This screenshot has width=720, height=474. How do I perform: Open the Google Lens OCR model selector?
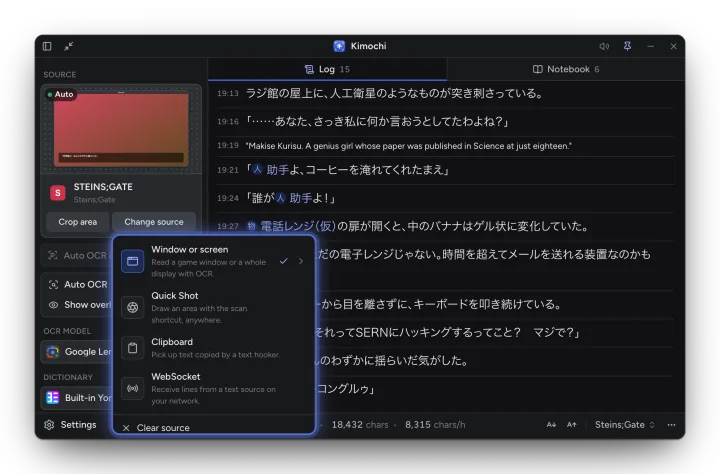77,352
